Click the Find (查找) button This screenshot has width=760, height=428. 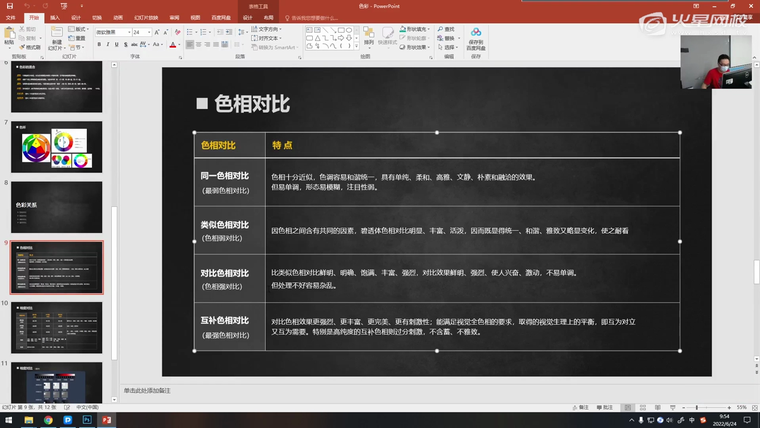tap(448, 29)
